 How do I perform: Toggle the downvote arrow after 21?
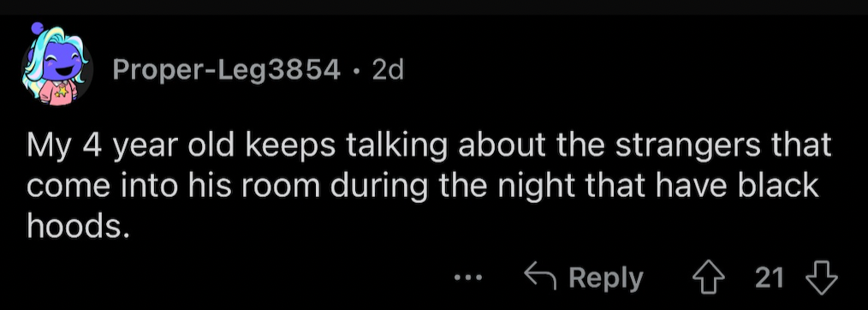coord(822,278)
